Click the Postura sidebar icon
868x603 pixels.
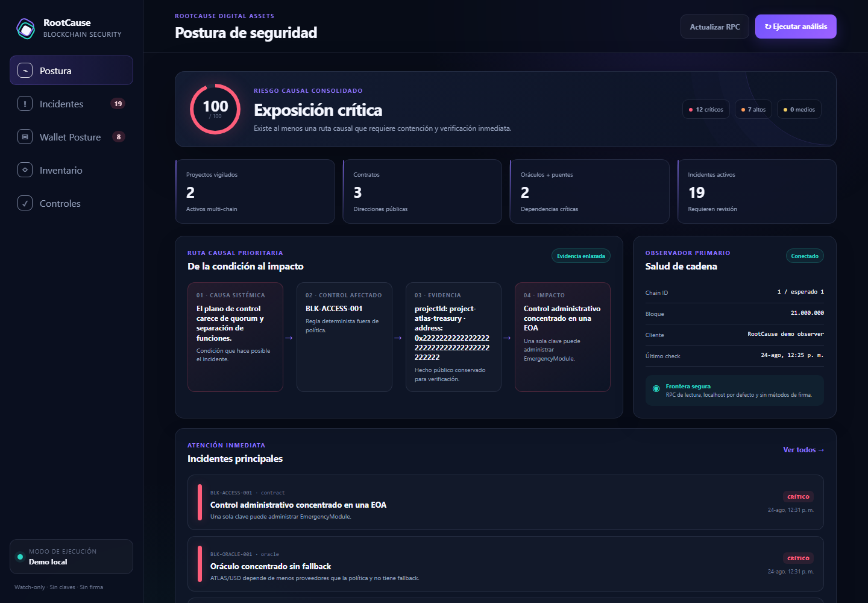tap(25, 71)
